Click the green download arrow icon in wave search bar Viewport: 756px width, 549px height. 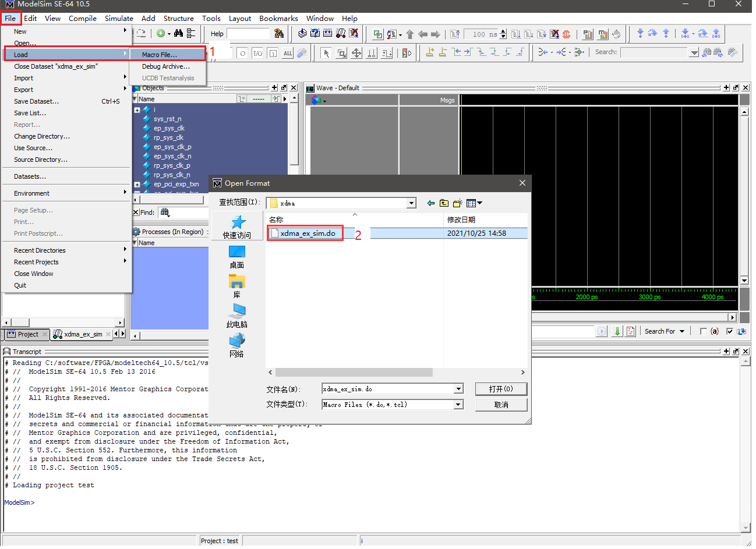click(617, 331)
